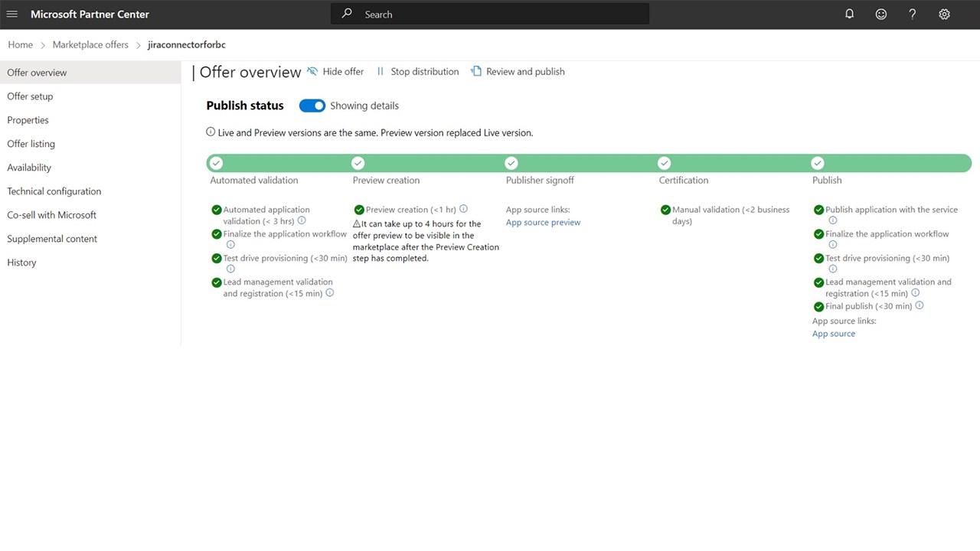The image size is (980, 551).
Task: Click the green publish progress bar
Action: pos(589,163)
